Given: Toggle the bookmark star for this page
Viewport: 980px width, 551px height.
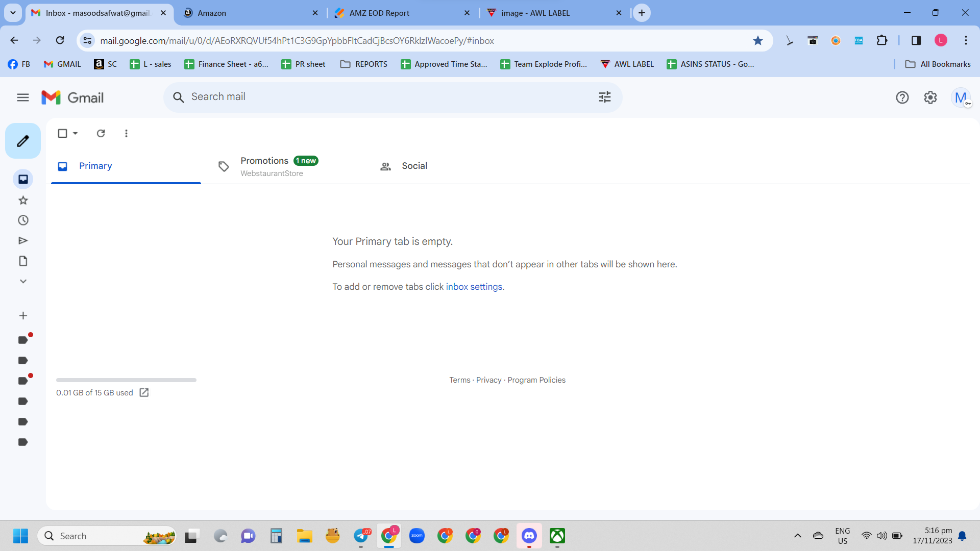Looking at the screenshot, I should pos(758,40).
